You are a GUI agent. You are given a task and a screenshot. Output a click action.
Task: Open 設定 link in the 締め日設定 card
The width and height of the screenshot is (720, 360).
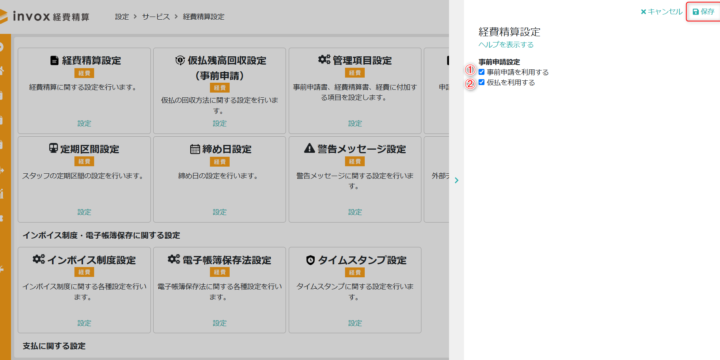219,212
